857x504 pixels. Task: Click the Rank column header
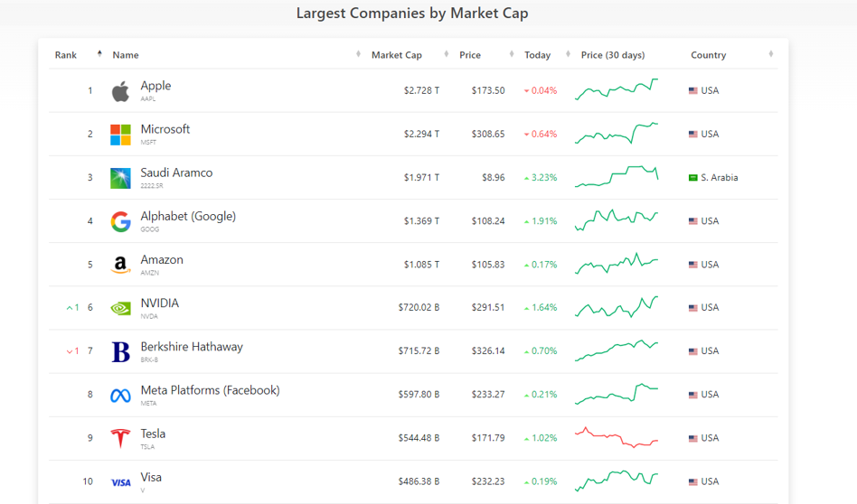pos(66,55)
